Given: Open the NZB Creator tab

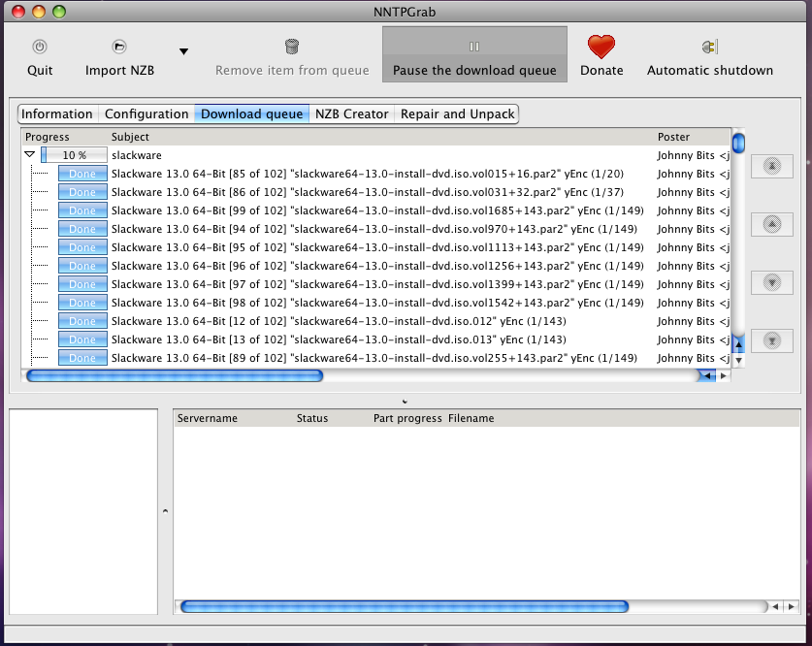Looking at the screenshot, I should point(351,114).
